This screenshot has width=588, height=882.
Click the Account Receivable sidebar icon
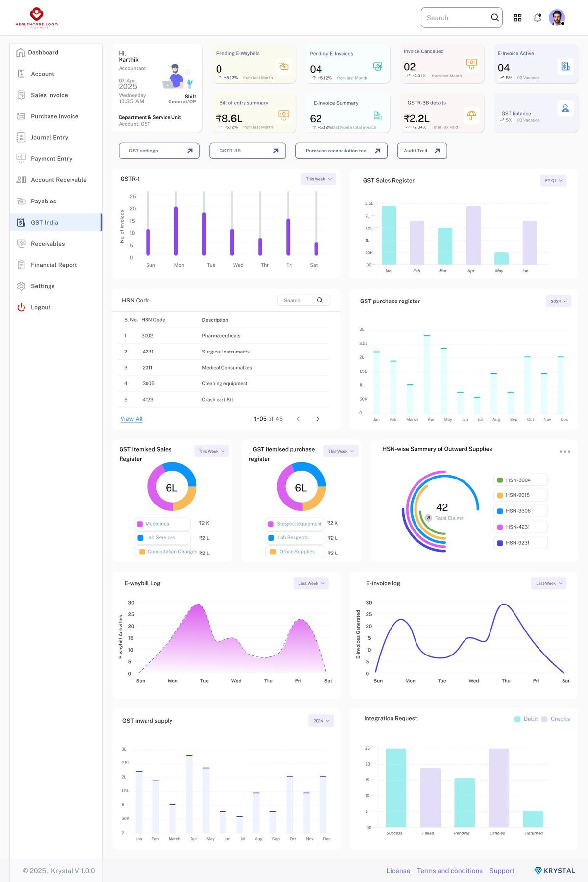(21, 180)
